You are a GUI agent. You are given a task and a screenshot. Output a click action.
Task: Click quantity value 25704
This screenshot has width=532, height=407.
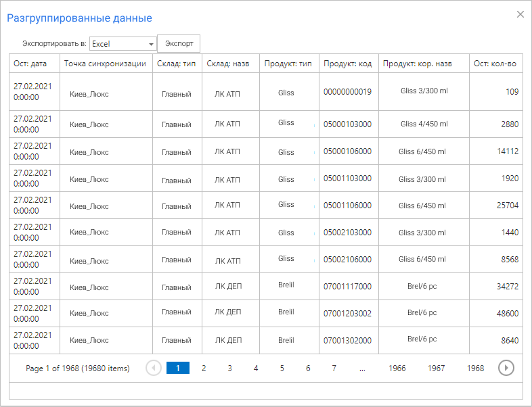point(508,206)
